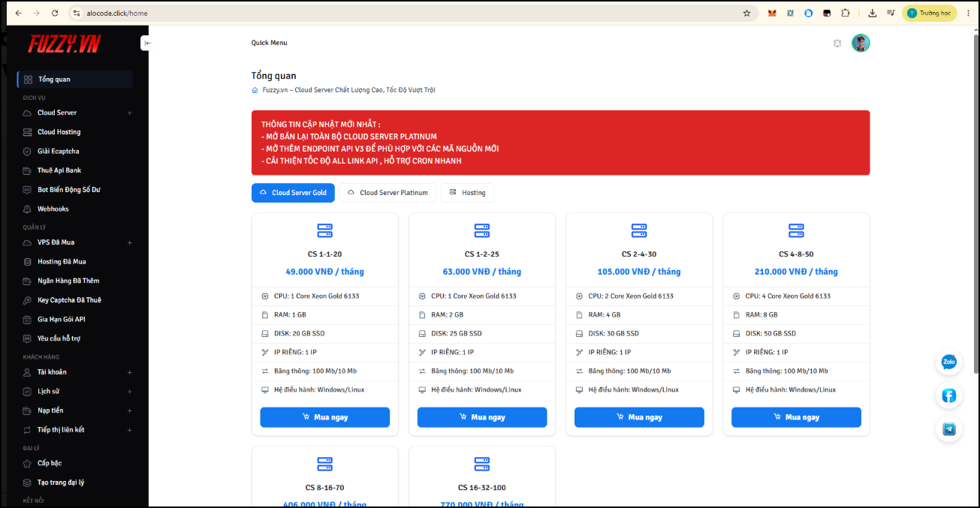The image size is (980, 508).
Task: Go back to the previous page
Action: (x=18, y=13)
